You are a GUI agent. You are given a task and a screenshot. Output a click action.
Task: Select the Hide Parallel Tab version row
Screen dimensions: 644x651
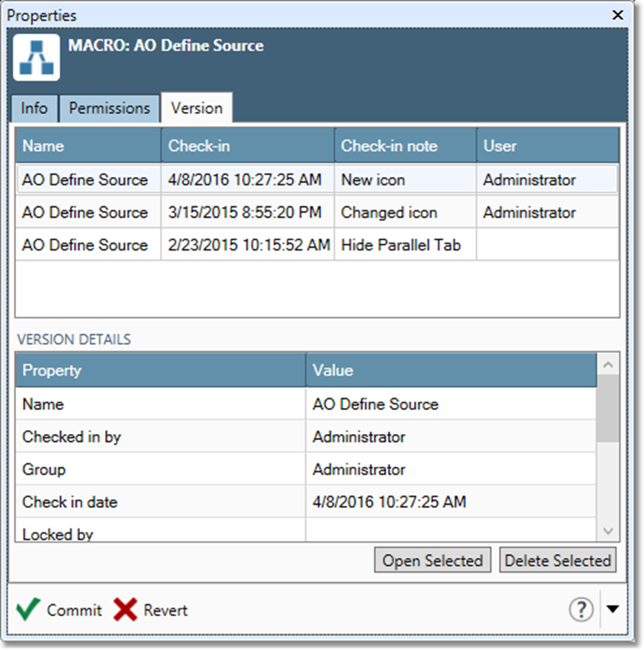(x=317, y=245)
